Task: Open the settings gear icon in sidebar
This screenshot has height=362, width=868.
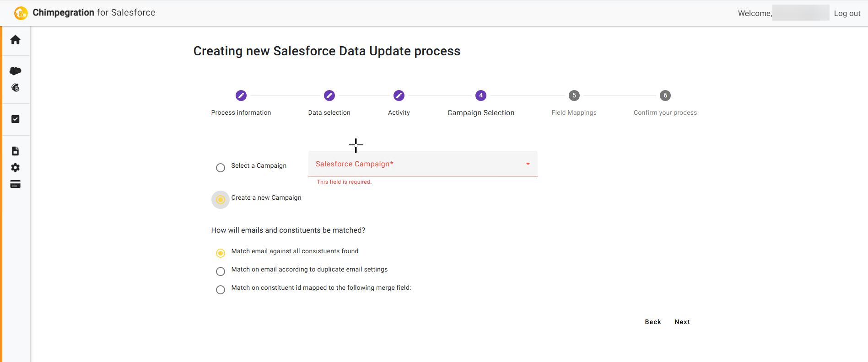Action: click(15, 168)
